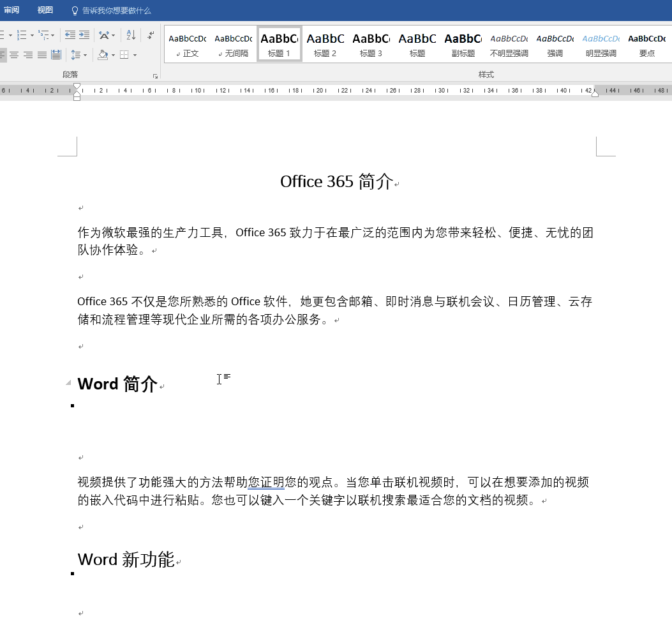Open the borders dropdown arrow

click(135, 56)
